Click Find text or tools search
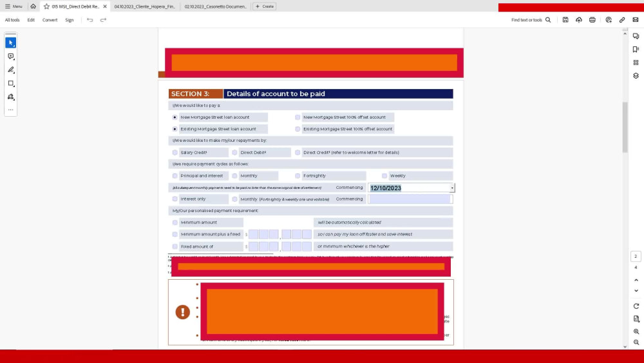The height and width of the screenshot is (363, 644). pyautogui.click(x=531, y=20)
